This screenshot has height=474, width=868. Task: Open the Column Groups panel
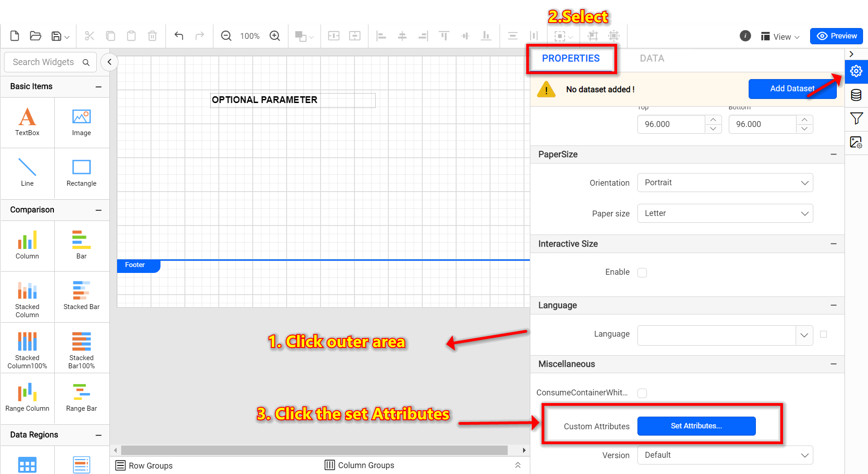(359, 465)
